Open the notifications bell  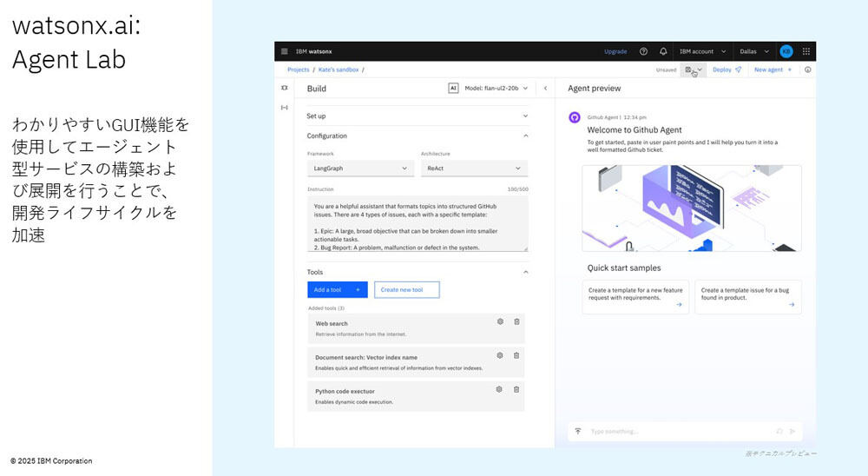663,51
